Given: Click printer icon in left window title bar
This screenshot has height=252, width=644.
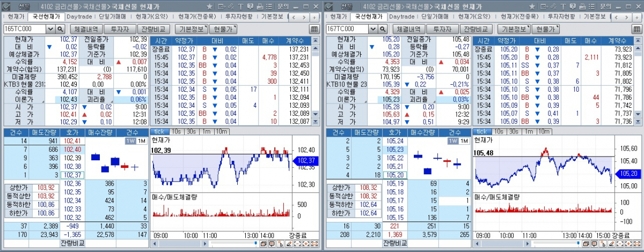Looking at the screenshot, I should pyautogui.click(x=260, y=6).
